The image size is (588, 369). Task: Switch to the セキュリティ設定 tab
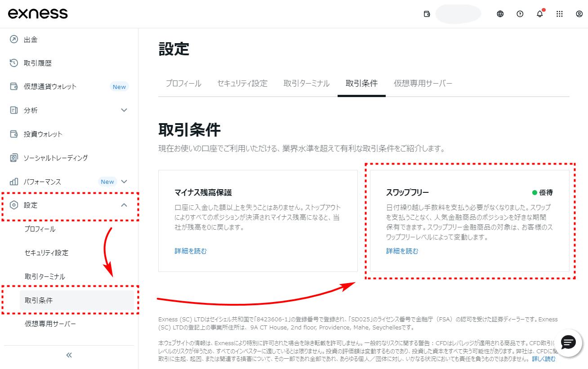pyautogui.click(x=242, y=84)
